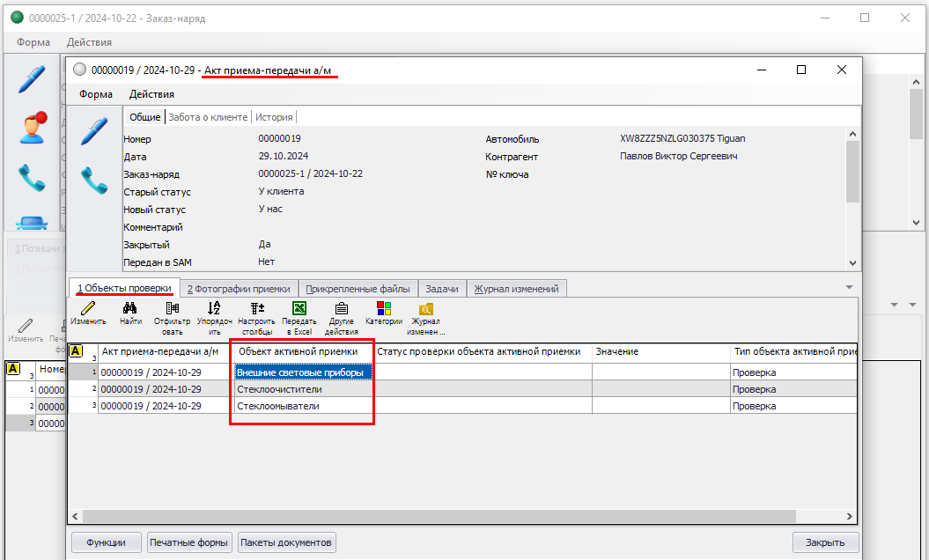
Task: Click the Печатные формы button
Action: click(x=189, y=542)
